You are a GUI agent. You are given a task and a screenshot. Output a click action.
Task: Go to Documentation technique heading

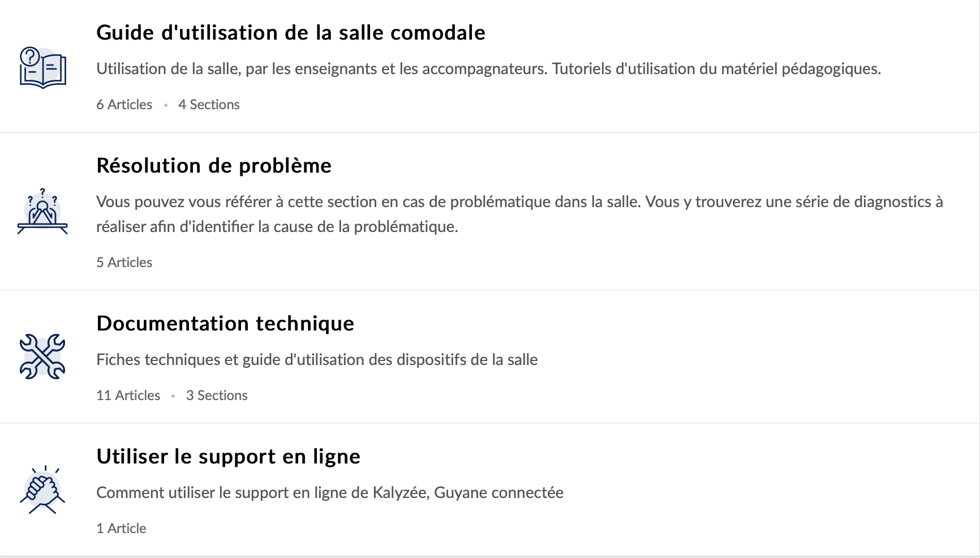tap(225, 324)
